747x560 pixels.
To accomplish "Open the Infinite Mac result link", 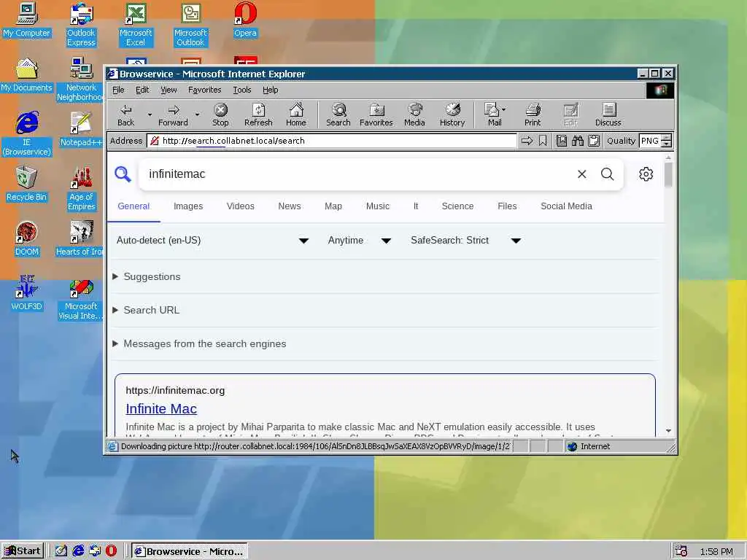I will point(161,409).
